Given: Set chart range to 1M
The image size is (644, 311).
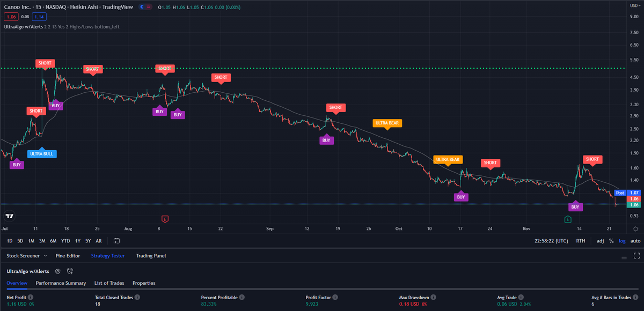Looking at the screenshot, I should pos(31,241).
